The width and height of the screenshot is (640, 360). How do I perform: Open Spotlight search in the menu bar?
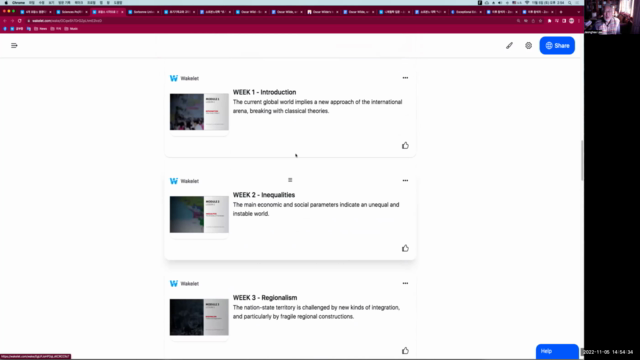pyautogui.click(x=570, y=2)
